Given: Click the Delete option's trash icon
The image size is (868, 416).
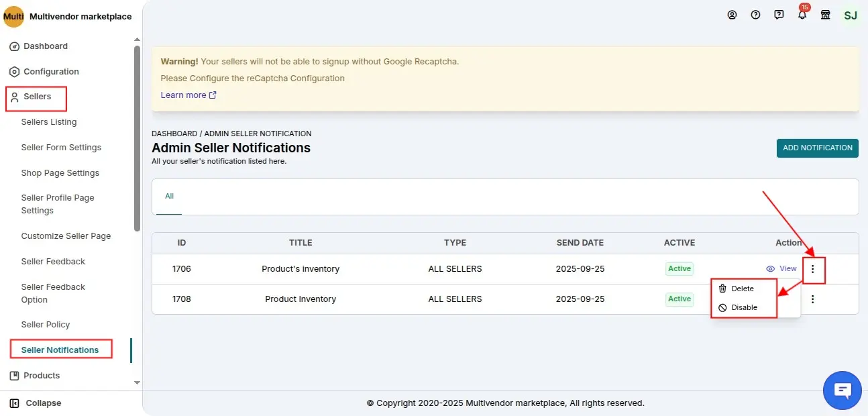Looking at the screenshot, I should tap(722, 289).
